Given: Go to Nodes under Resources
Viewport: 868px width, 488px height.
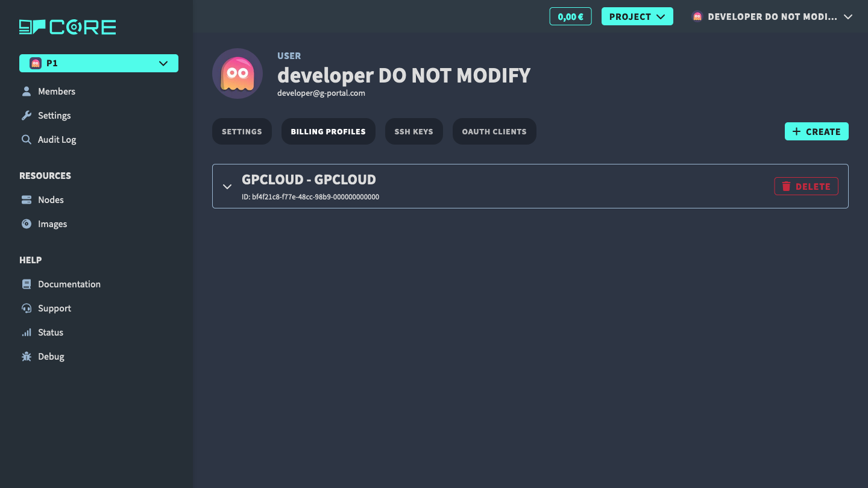Looking at the screenshot, I should (x=51, y=200).
